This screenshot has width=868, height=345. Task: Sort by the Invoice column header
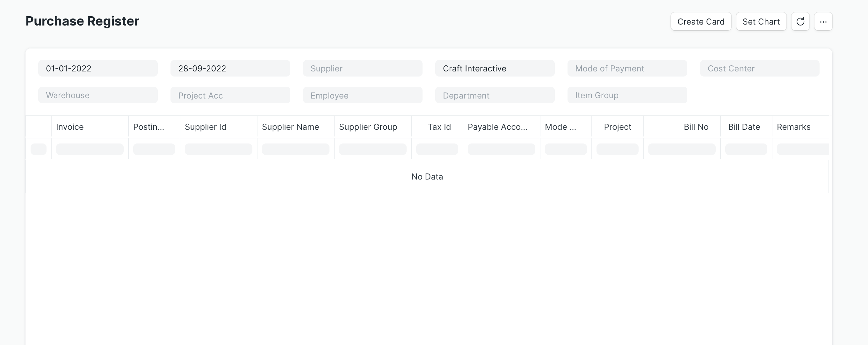tap(70, 127)
